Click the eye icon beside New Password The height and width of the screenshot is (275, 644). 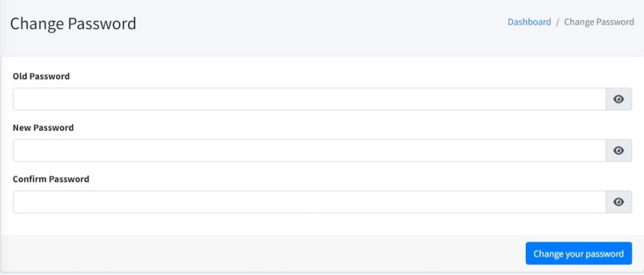tap(619, 151)
